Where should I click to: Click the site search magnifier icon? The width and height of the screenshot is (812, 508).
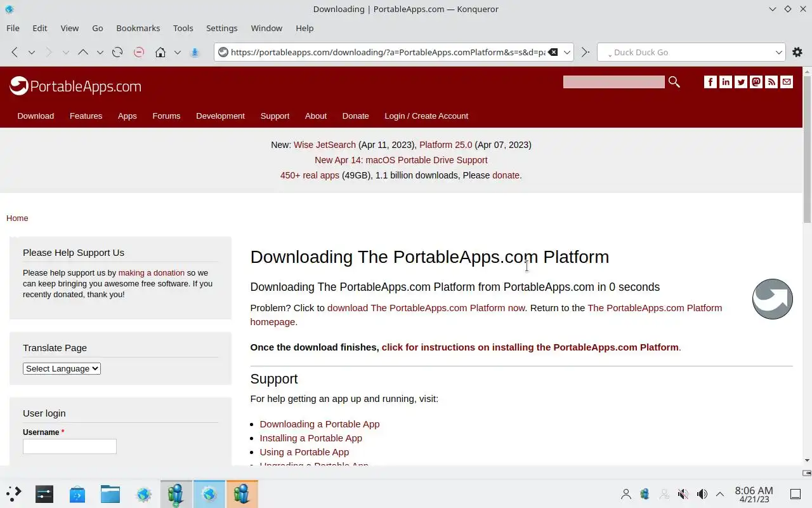tap(674, 82)
